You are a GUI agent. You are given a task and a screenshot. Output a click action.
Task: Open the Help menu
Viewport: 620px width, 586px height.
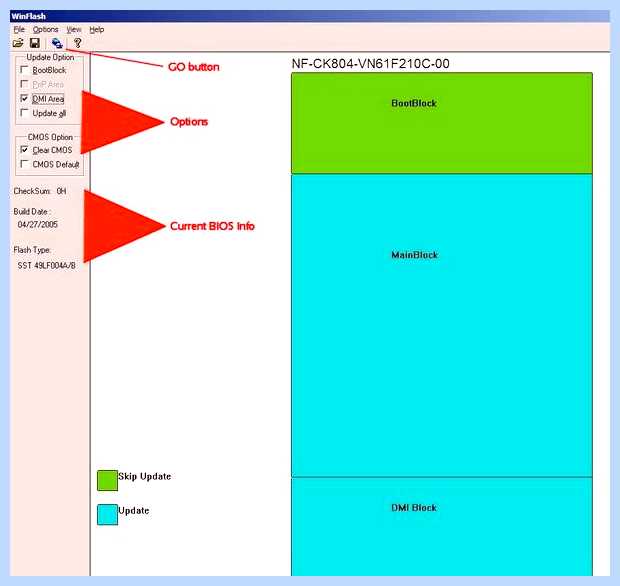point(96,30)
